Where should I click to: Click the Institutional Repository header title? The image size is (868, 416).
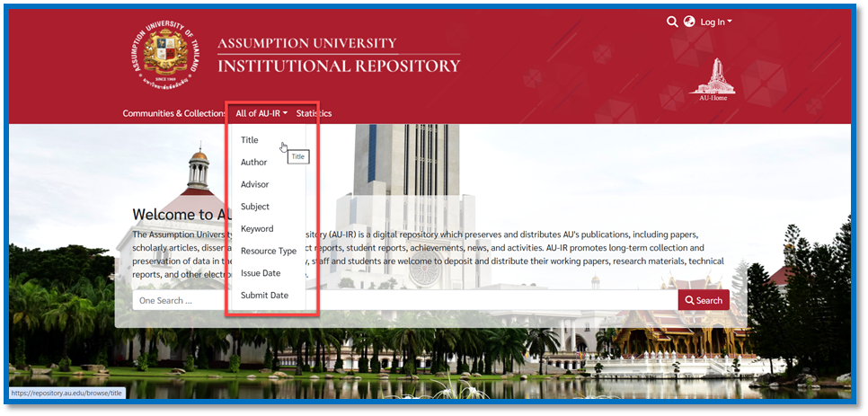[x=339, y=66]
